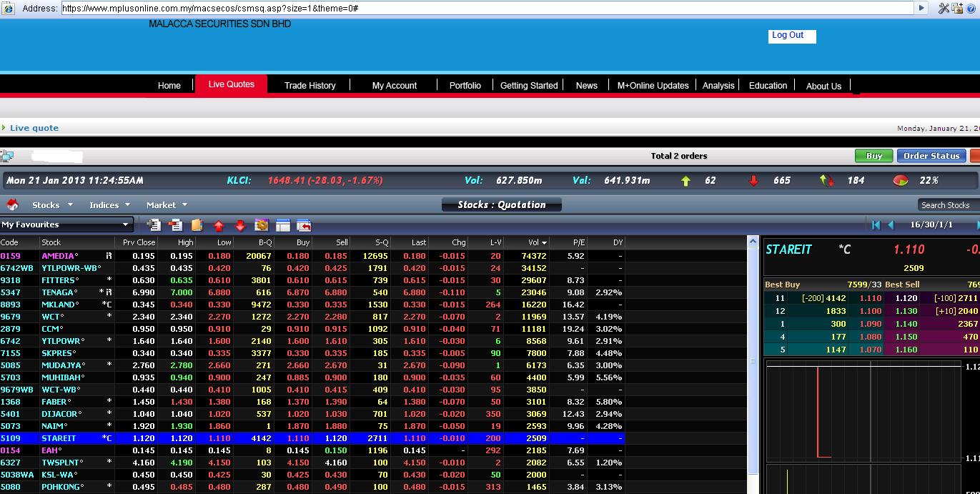Click the red down arrow reorder icon
The height and width of the screenshot is (494, 980).
pos(239,225)
